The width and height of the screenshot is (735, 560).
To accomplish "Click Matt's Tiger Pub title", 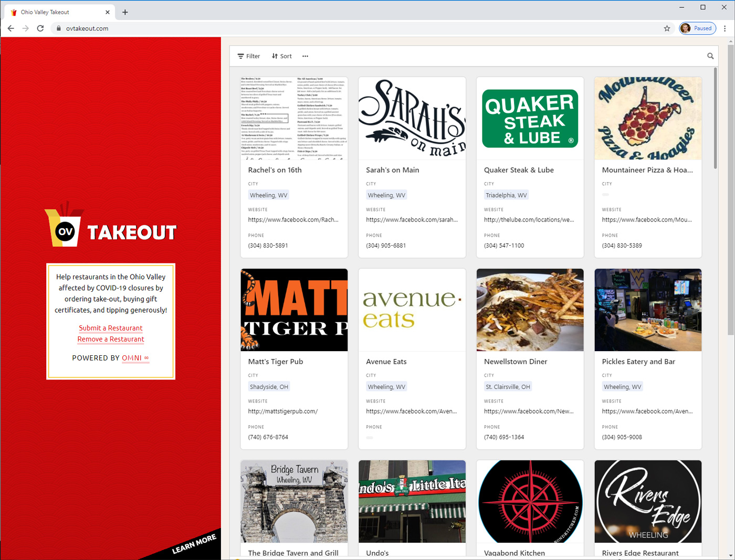I will click(275, 362).
